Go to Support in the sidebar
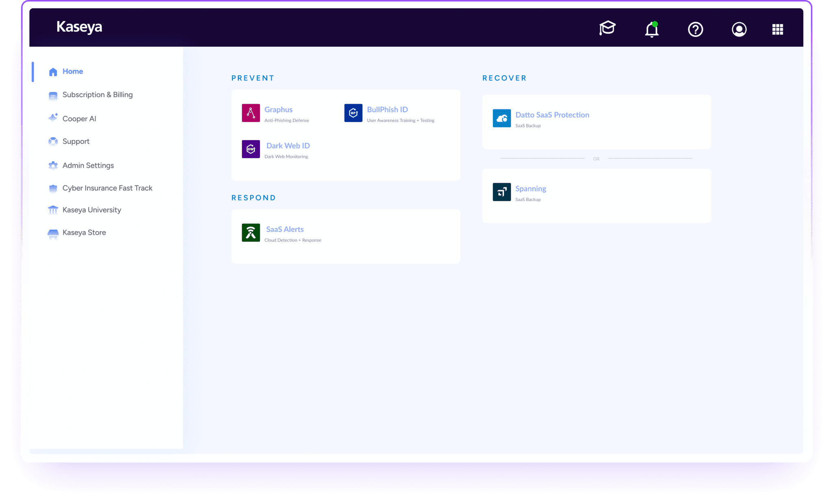Image resolution: width=833 pixels, height=504 pixels. click(x=76, y=141)
